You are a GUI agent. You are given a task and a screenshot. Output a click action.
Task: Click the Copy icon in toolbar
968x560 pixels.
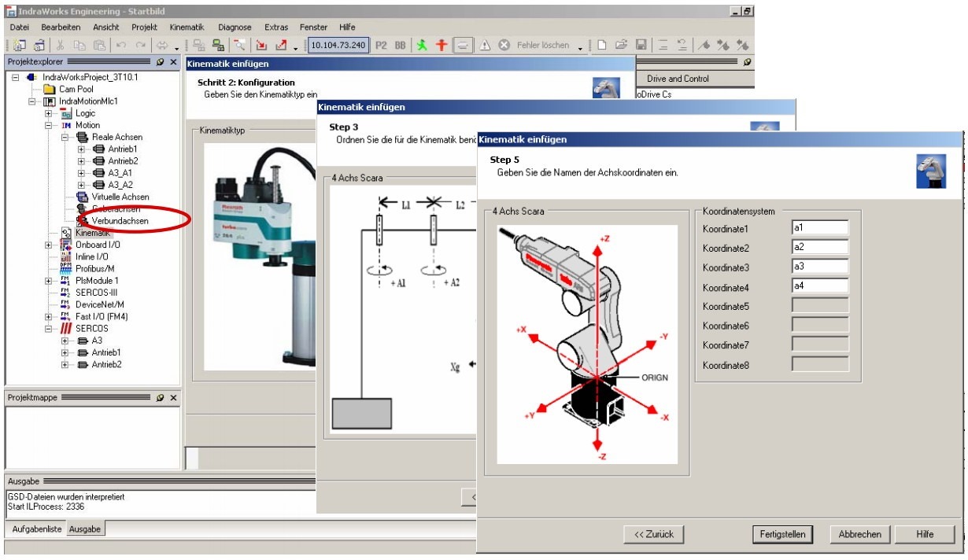(79, 46)
